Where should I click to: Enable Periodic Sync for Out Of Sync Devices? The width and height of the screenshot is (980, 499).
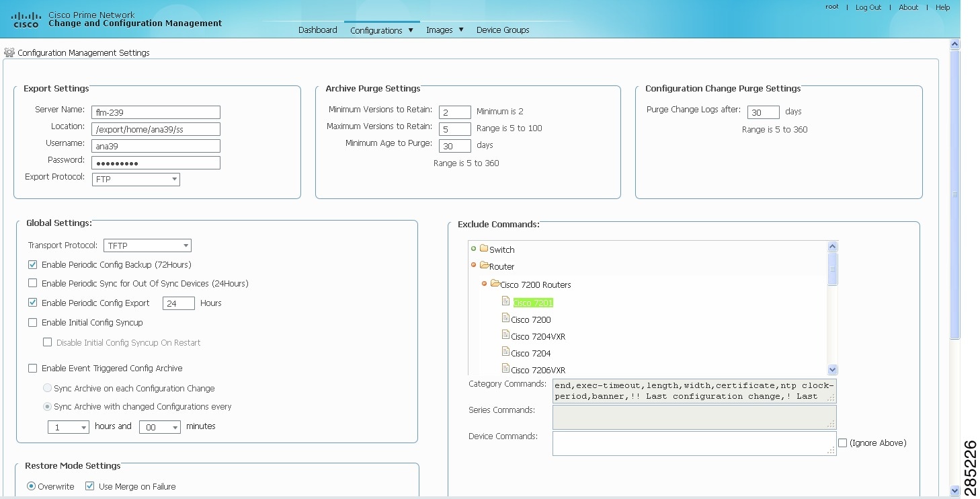pyautogui.click(x=32, y=283)
